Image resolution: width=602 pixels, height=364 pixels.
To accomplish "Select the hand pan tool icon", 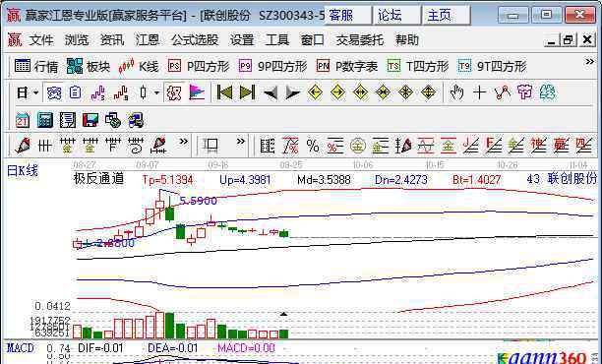I will pyautogui.click(x=456, y=92).
